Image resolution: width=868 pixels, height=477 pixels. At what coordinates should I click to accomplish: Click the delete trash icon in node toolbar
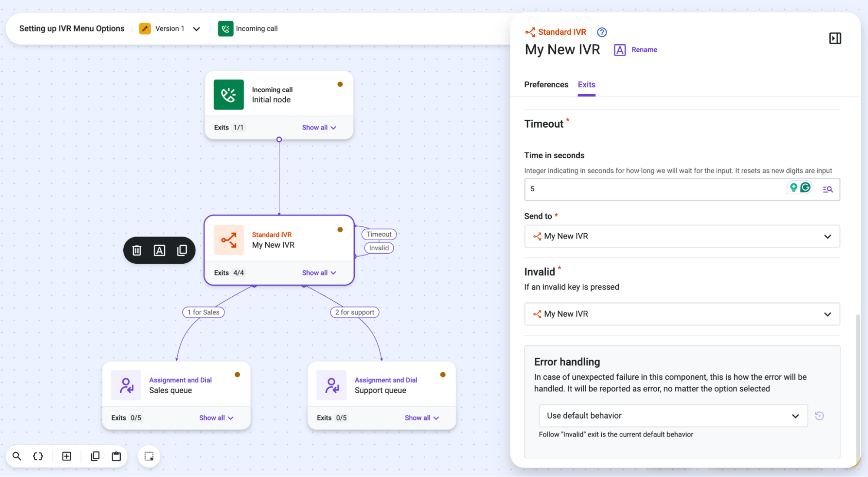click(x=137, y=250)
